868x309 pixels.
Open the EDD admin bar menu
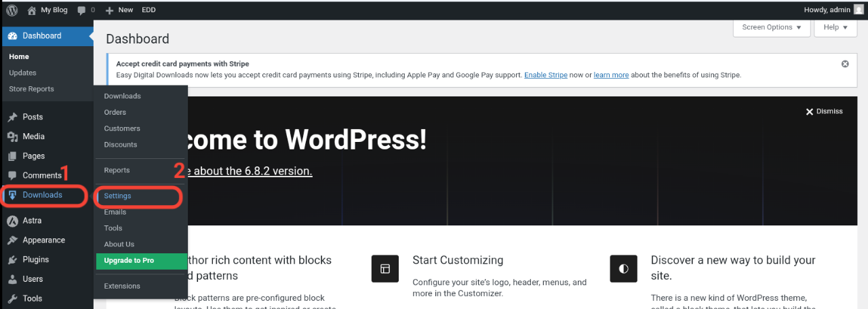pyautogui.click(x=149, y=10)
